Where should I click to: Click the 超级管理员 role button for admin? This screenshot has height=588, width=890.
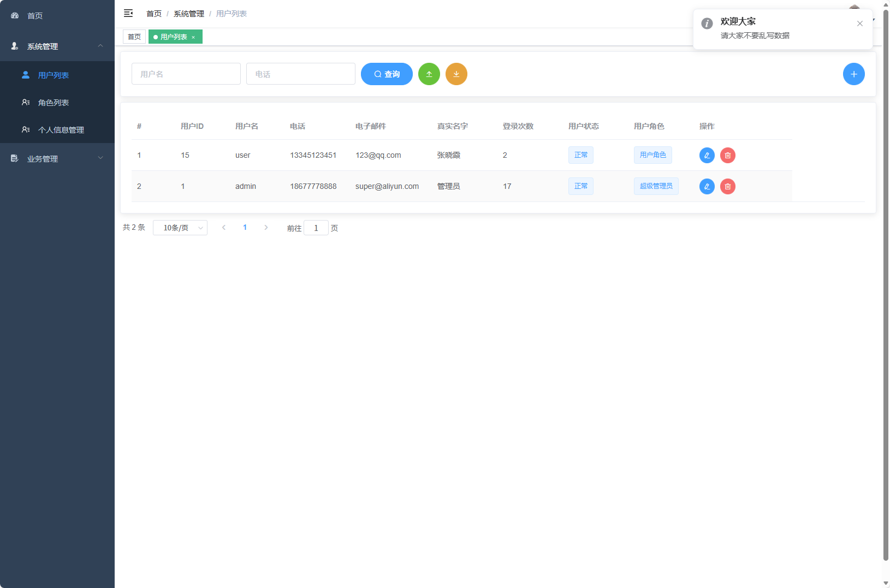click(x=656, y=186)
